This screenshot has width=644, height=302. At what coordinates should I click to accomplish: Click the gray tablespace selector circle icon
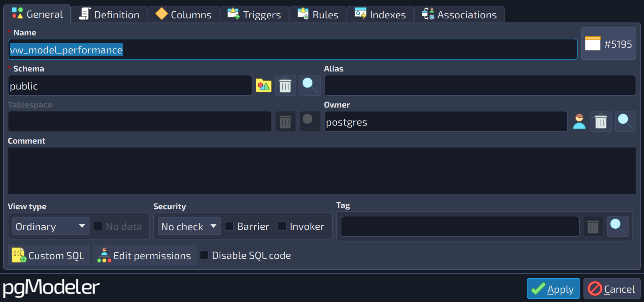[310, 122]
